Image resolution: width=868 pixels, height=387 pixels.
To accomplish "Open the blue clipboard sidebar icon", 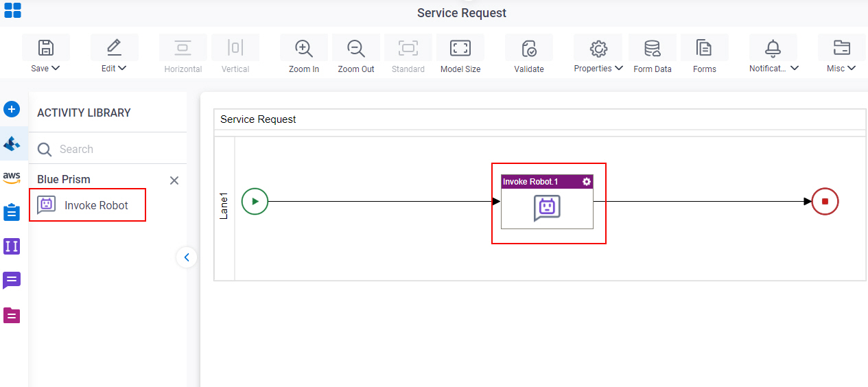I will pyautogui.click(x=12, y=212).
